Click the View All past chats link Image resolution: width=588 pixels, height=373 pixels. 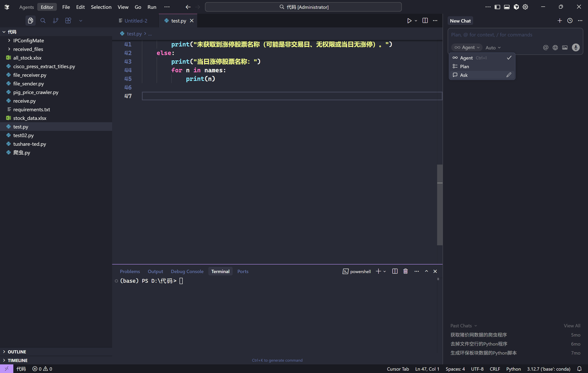coord(572,325)
